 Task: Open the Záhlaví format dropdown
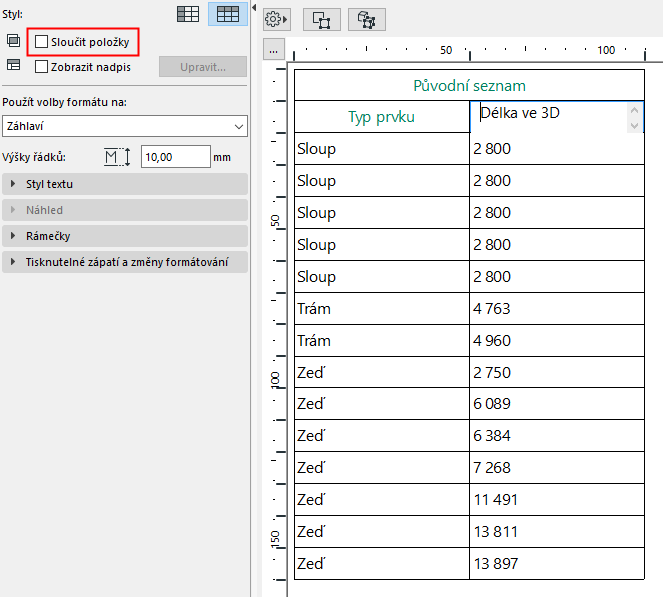point(124,126)
